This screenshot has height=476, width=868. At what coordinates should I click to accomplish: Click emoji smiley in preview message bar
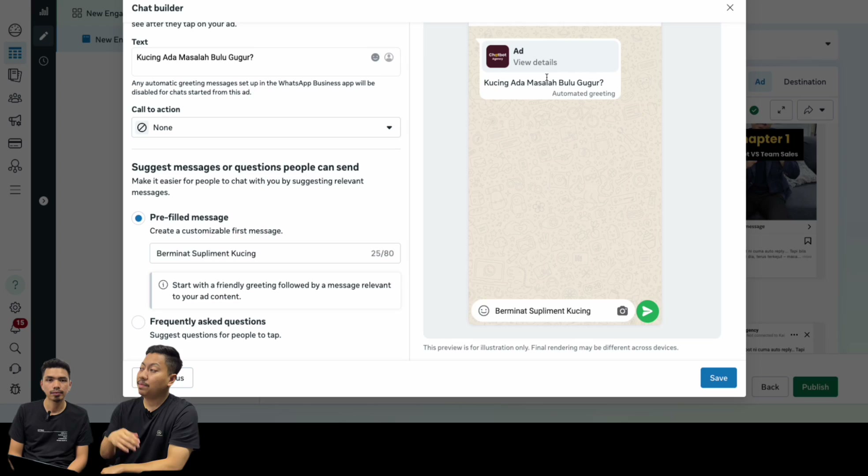pyautogui.click(x=484, y=311)
